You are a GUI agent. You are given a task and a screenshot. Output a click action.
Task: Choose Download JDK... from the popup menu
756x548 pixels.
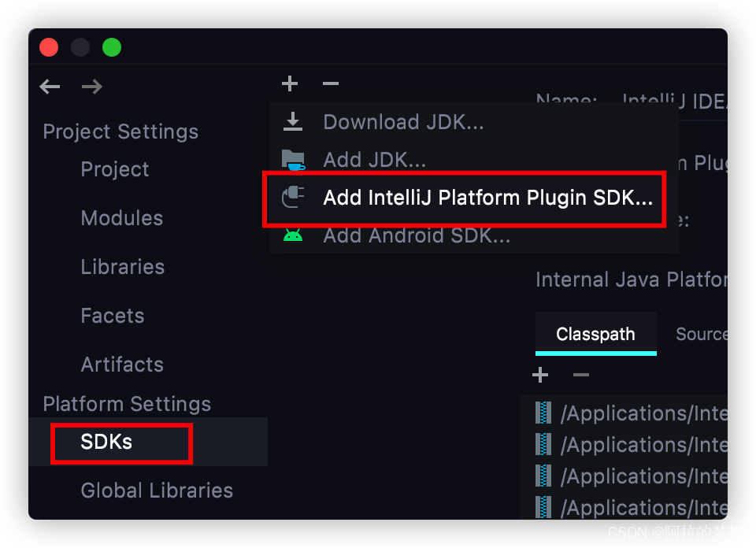click(x=473, y=121)
